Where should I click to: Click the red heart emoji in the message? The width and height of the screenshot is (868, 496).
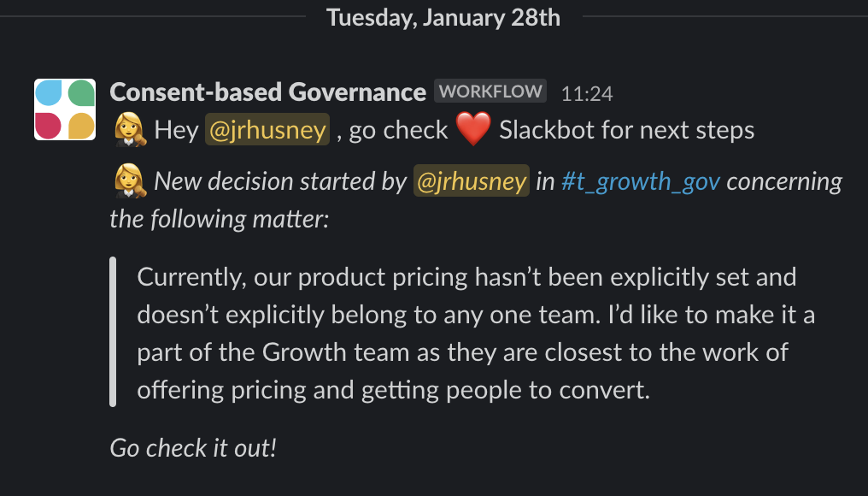pyautogui.click(x=473, y=129)
